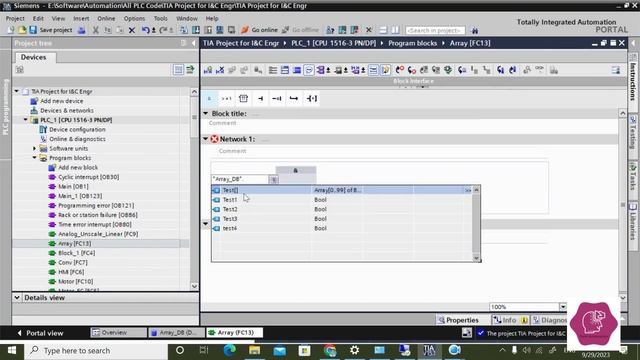Open File Explorer from taskbar
Image resolution: width=640 pixels, height=360 pixels.
click(x=254, y=350)
